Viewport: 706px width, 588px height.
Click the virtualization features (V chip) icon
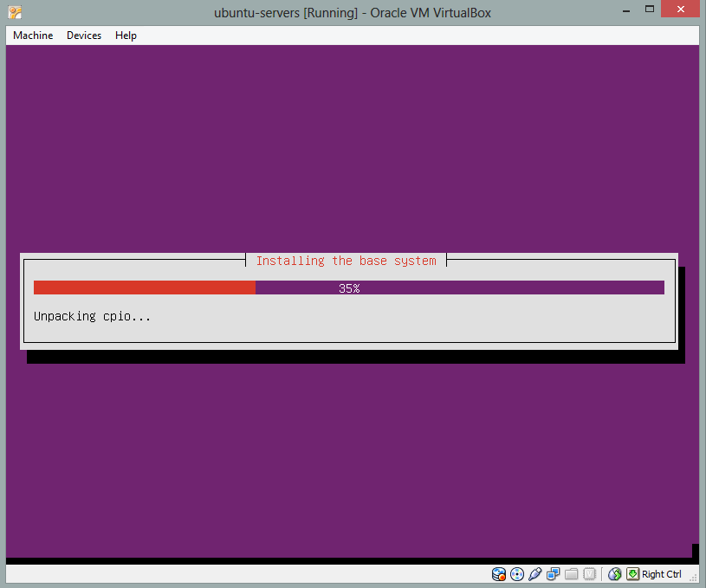point(589,574)
